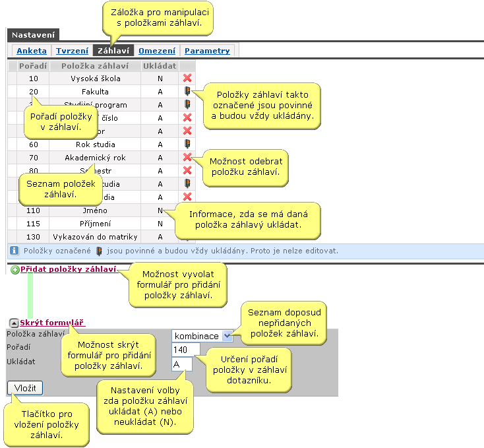Select the Vysoká škola cell
This screenshot has width=484, height=448.
point(95,79)
